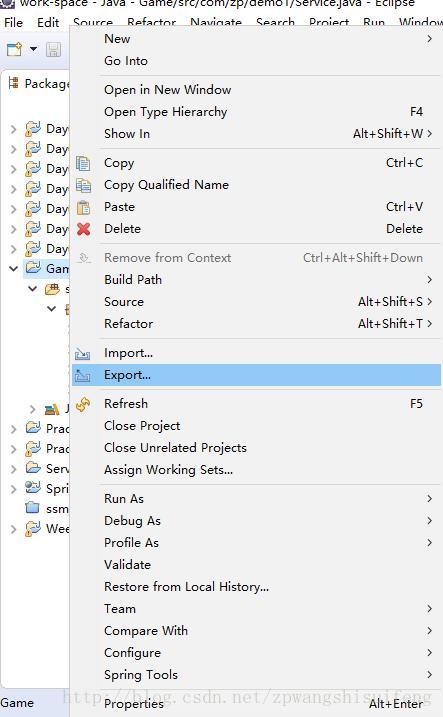443x717 pixels.
Task: Click the Save disk toolbar icon
Action: tap(53, 49)
